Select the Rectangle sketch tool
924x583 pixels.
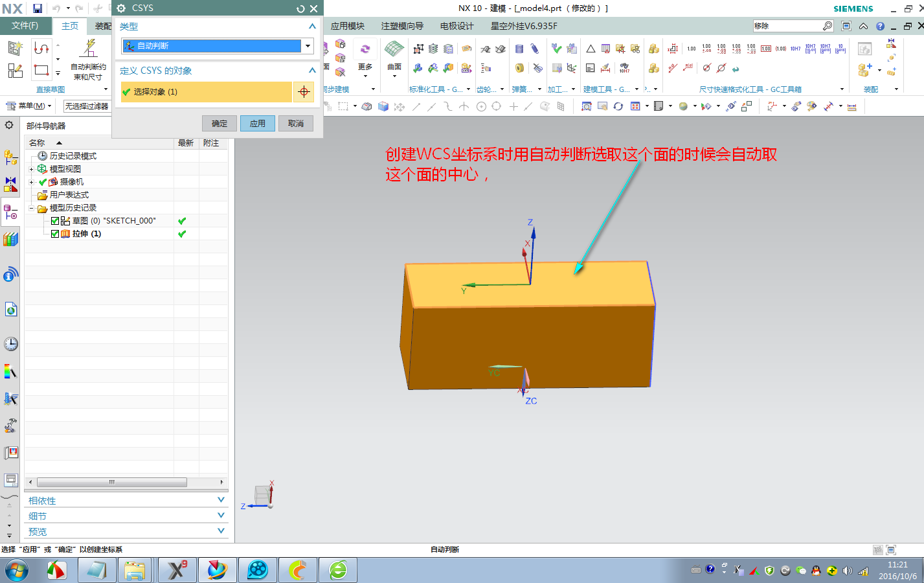[41, 69]
